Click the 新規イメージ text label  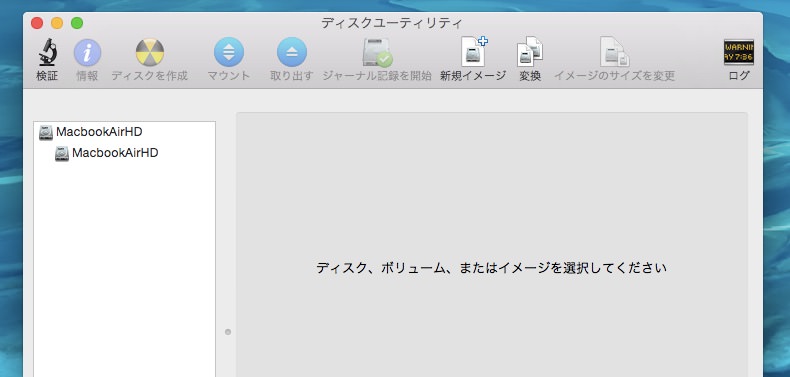(473, 76)
